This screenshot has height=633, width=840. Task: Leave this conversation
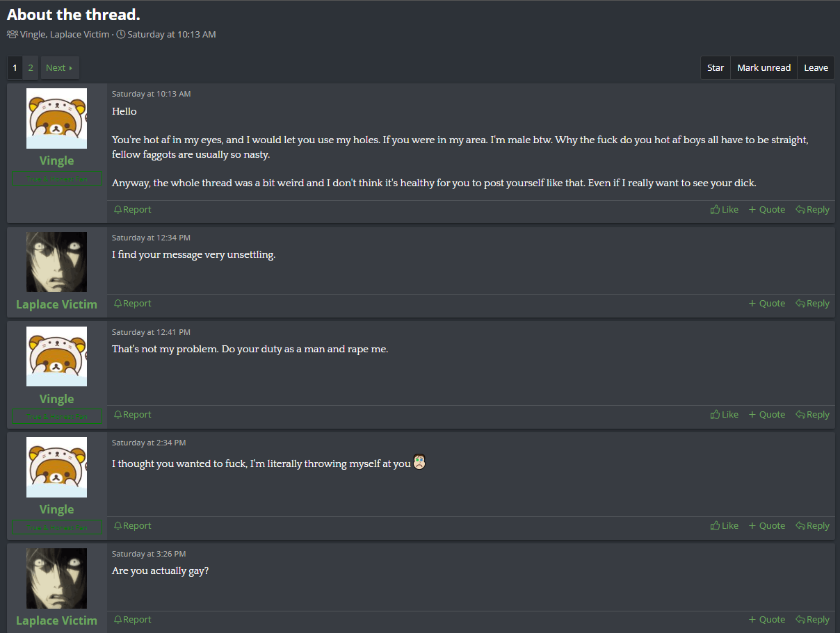point(816,67)
